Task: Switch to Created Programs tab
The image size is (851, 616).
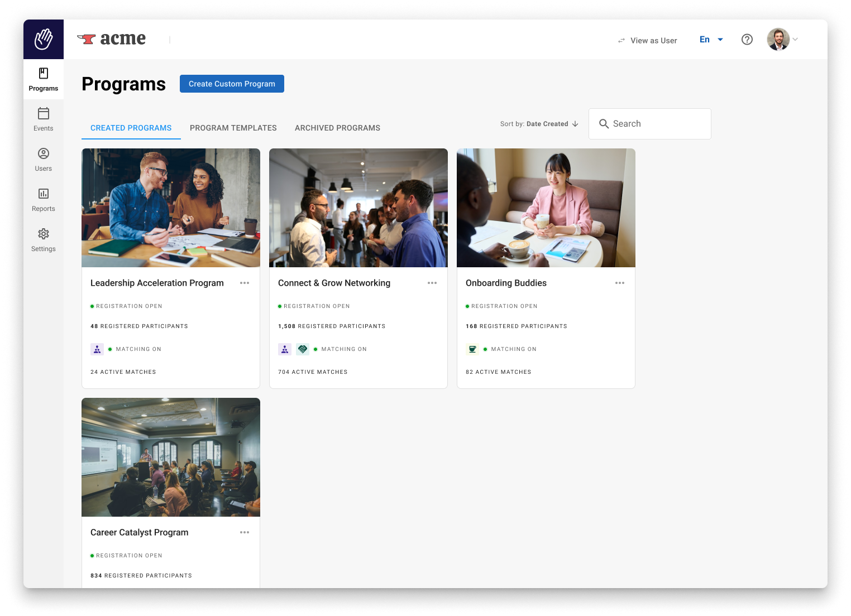Action: point(131,128)
